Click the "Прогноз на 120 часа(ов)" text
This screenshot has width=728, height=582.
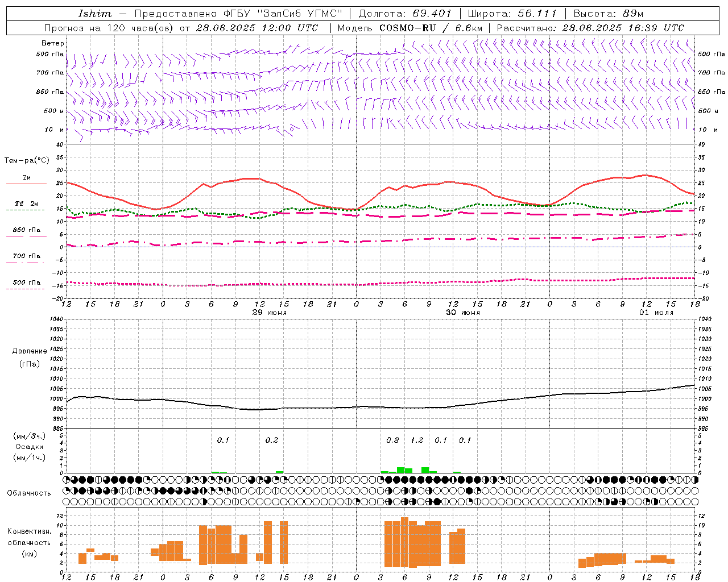[x=109, y=28]
